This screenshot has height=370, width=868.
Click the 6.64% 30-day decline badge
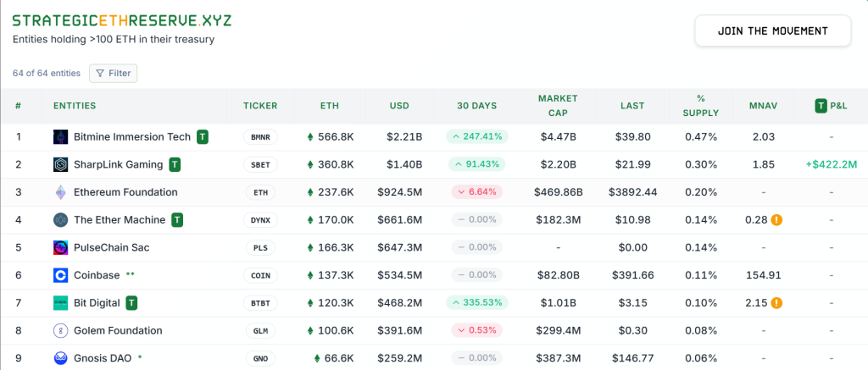[476, 192]
